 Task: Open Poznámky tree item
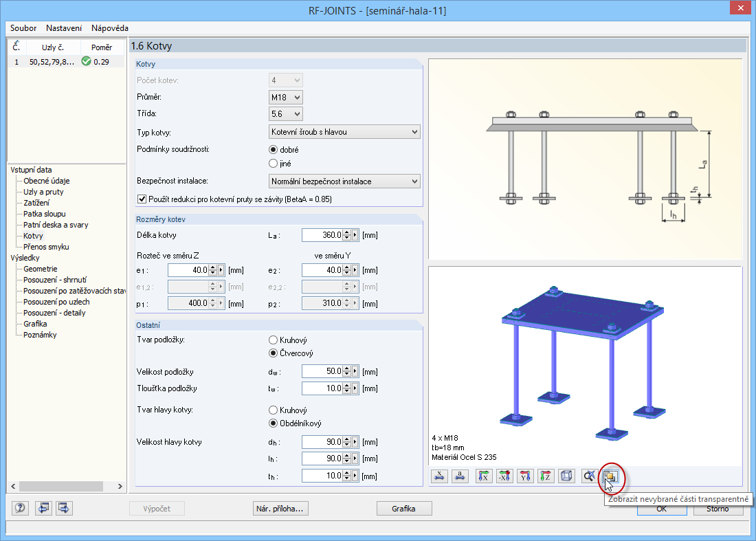[40, 335]
